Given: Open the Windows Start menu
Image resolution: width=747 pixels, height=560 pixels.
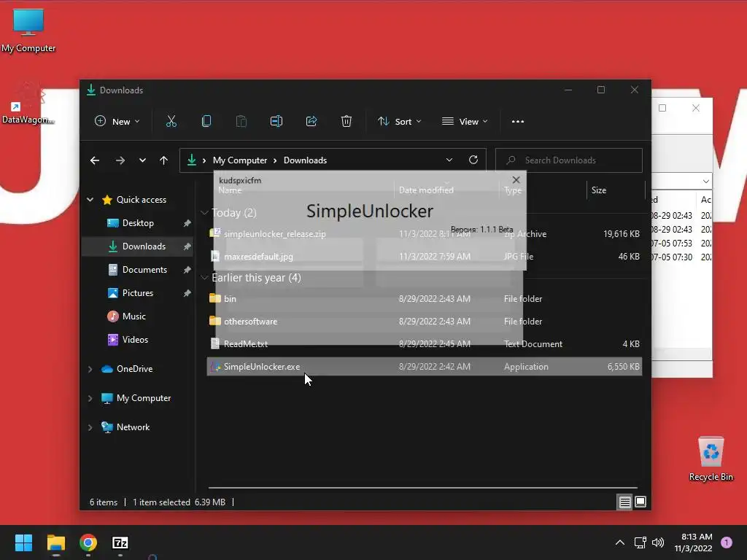Looking at the screenshot, I should pos(23,542).
